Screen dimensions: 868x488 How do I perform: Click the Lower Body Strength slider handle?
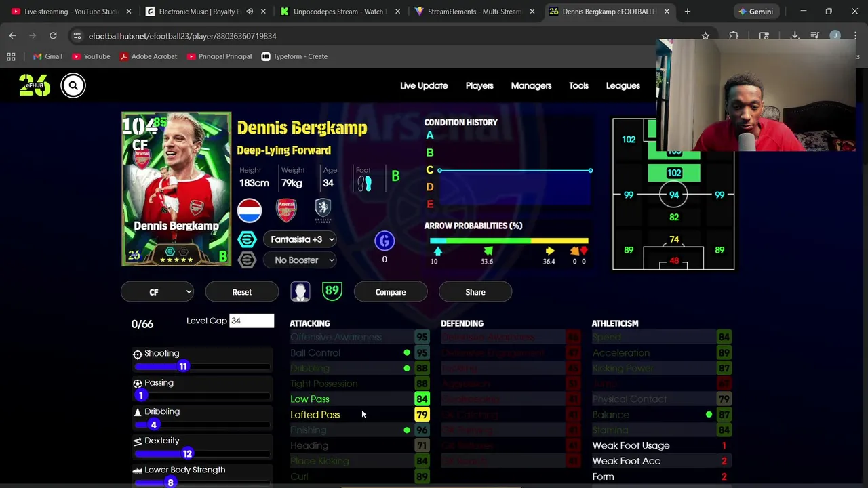(171, 483)
